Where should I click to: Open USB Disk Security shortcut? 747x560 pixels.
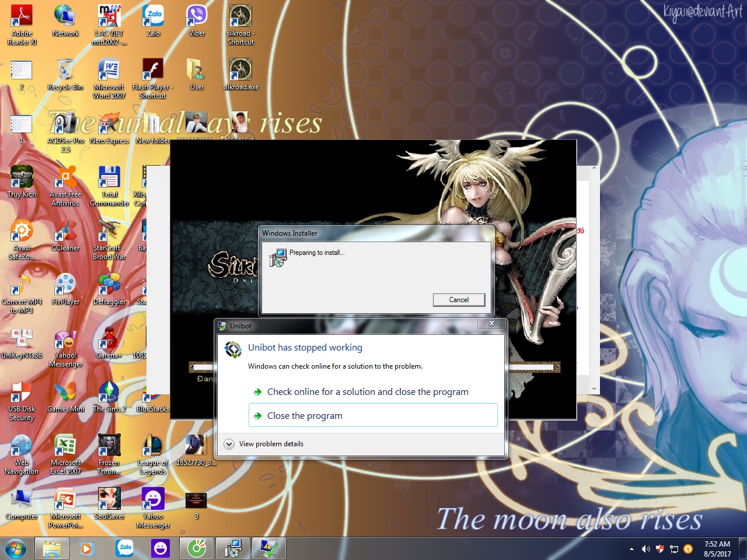[22, 400]
